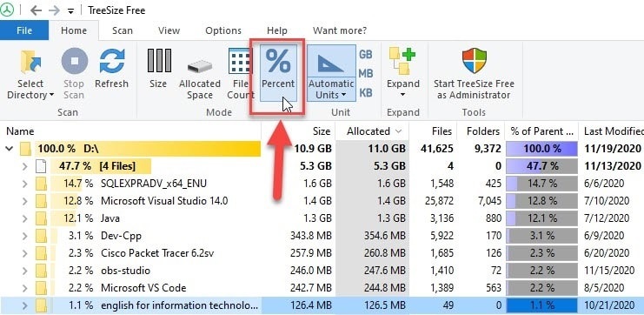Sort by % of Parent column header
The image size is (644, 315).
[x=541, y=131]
